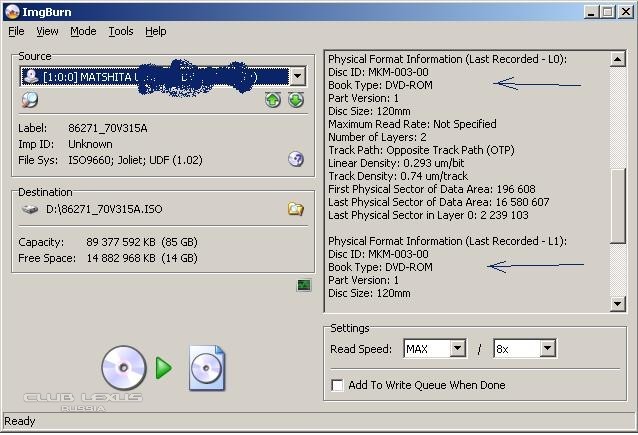The width and height of the screenshot is (638, 435).
Task: Open the File menu
Action: coord(16,31)
